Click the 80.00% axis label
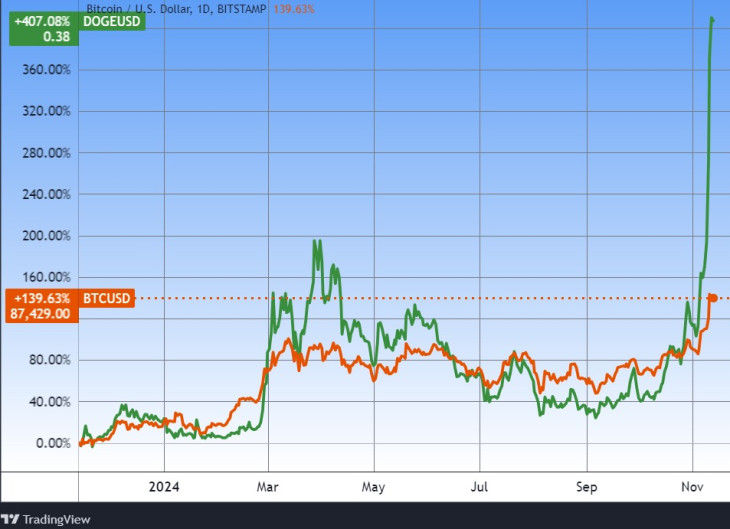This screenshot has height=529, width=730. click(x=50, y=360)
